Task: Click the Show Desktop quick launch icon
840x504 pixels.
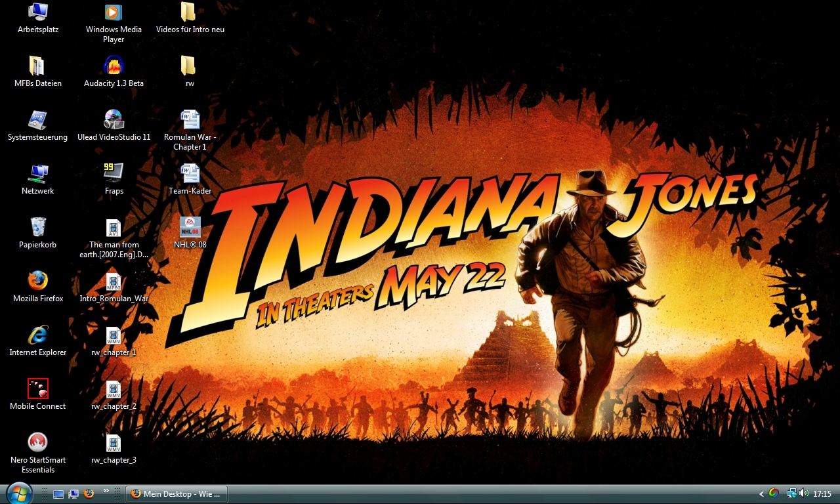Action: (x=58, y=494)
